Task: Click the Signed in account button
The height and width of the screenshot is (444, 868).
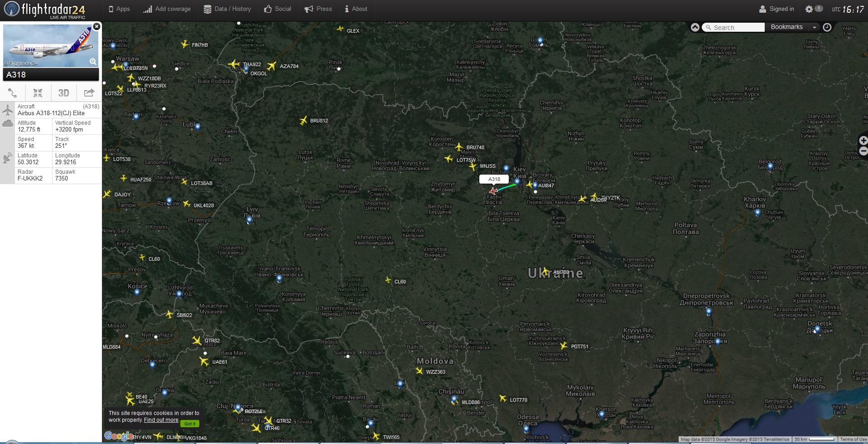Action: (776, 9)
